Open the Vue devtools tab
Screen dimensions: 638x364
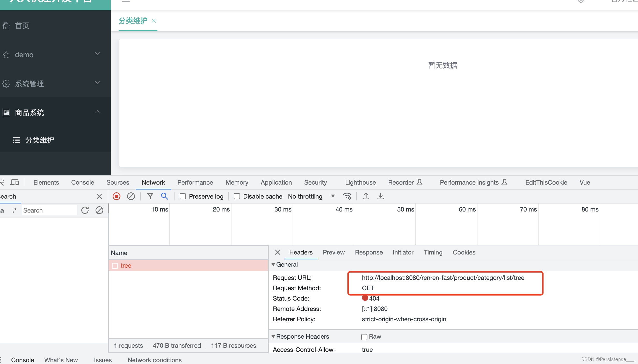(585, 182)
